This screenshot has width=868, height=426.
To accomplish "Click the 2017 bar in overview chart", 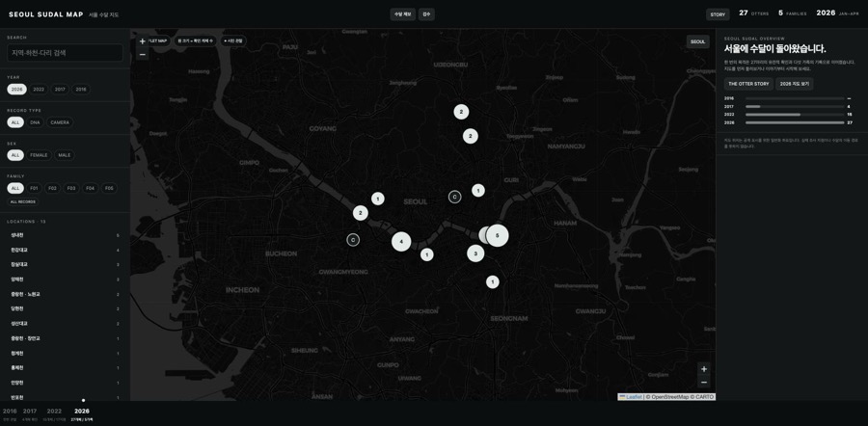I will point(795,106).
